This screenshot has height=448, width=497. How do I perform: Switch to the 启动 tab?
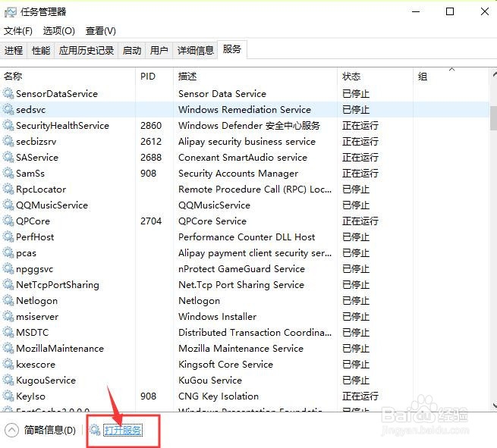pyautogui.click(x=132, y=50)
